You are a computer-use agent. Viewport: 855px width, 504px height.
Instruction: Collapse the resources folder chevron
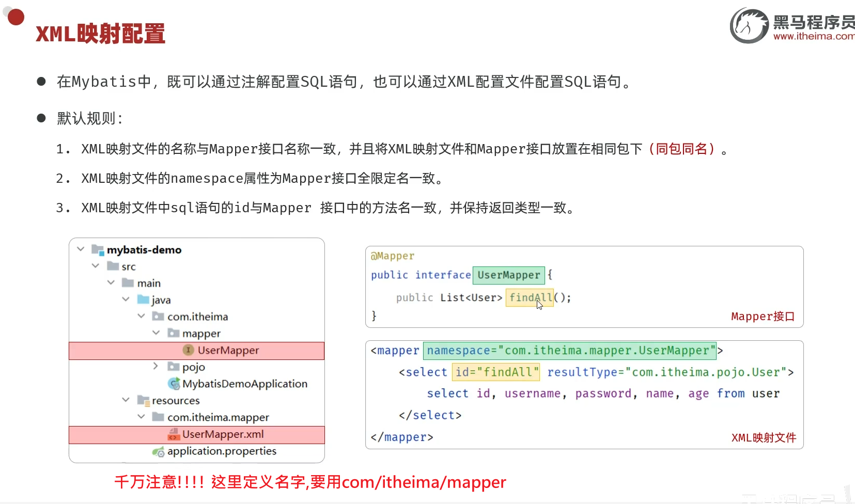[126, 400]
